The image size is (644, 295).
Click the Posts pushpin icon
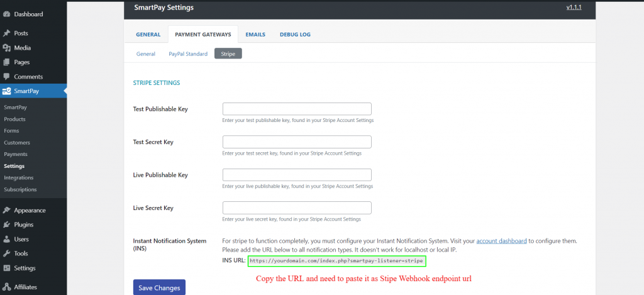tap(6, 33)
